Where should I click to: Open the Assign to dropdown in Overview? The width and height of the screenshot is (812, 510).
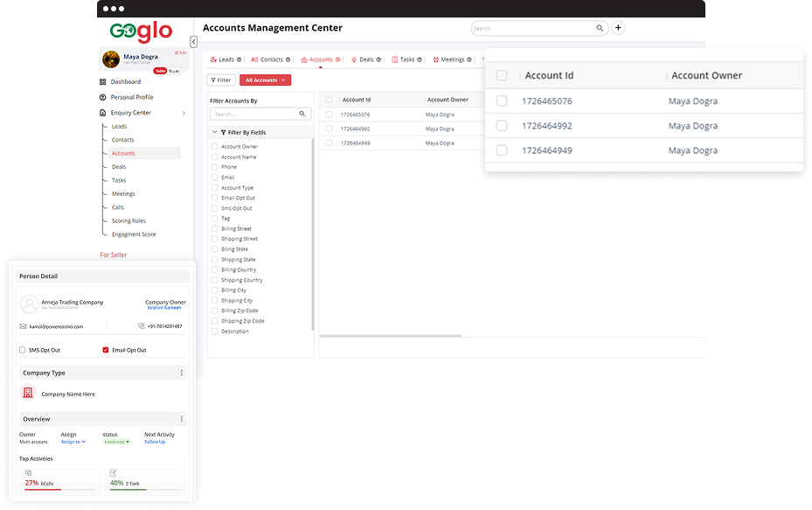coord(73,442)
